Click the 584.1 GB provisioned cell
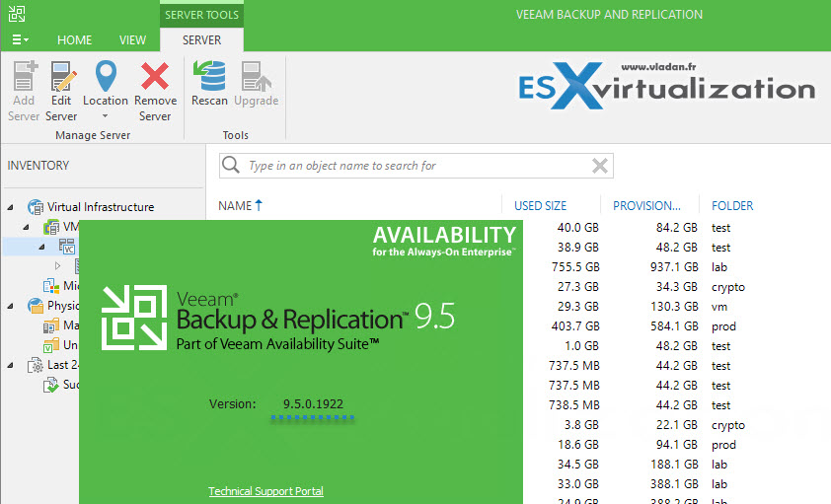This screenshot has width=831, height=504. pyautogui.click(x=674, y=326)
